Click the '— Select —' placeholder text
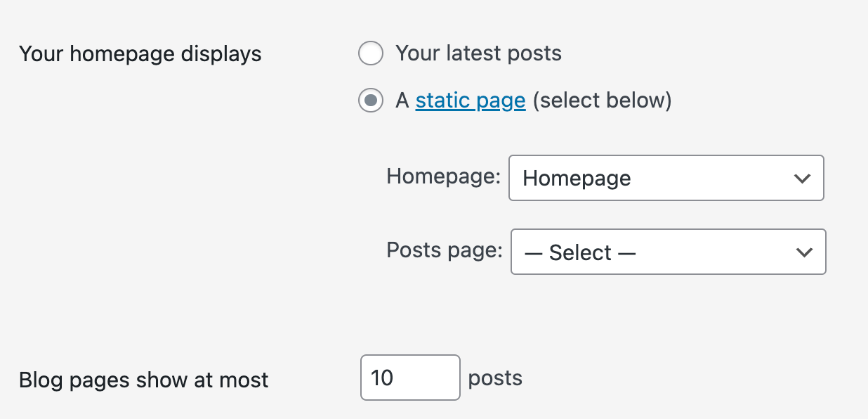Screen dimensions: 868x419 [580, 252]
